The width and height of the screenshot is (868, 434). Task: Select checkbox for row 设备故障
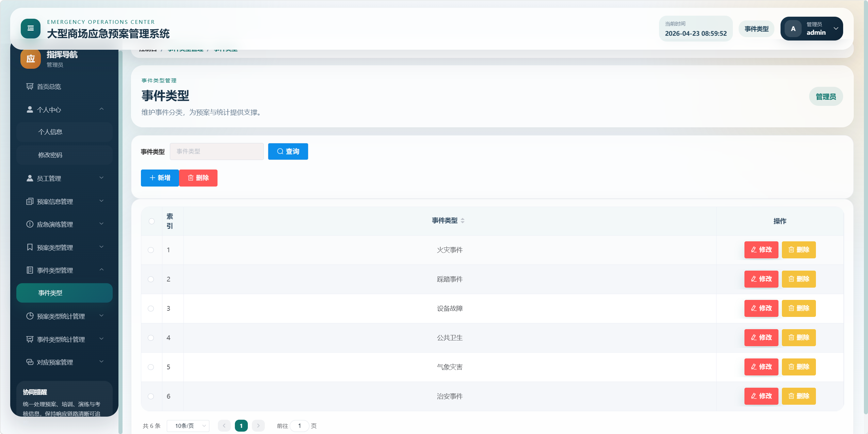click(151, 308)
